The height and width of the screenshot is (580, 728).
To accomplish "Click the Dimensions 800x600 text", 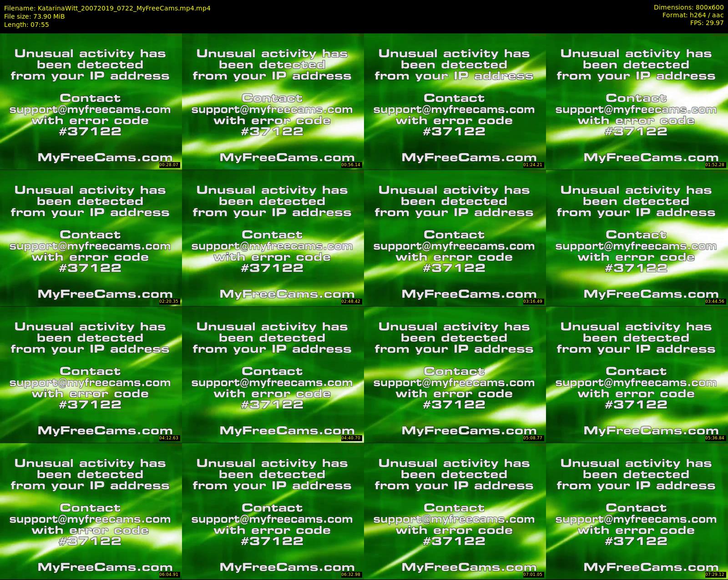I will [688, 7].
